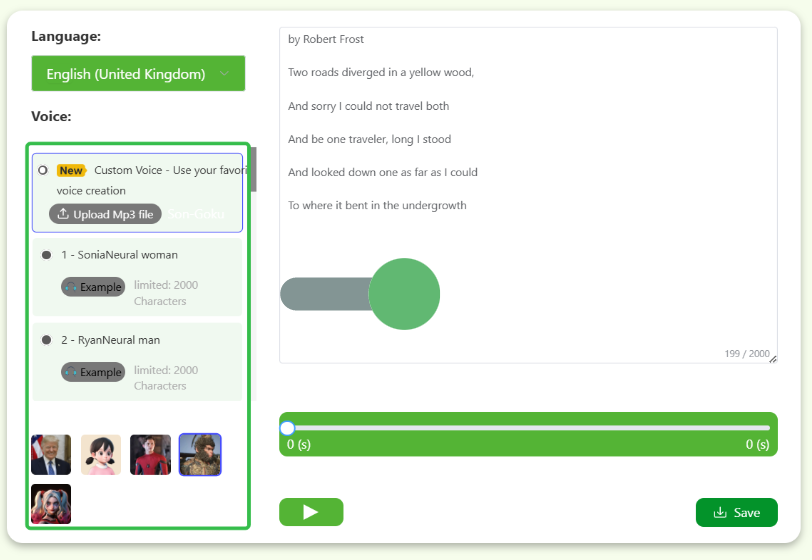
Task: Click the text area resize handle
Action: tap(773, 358)
